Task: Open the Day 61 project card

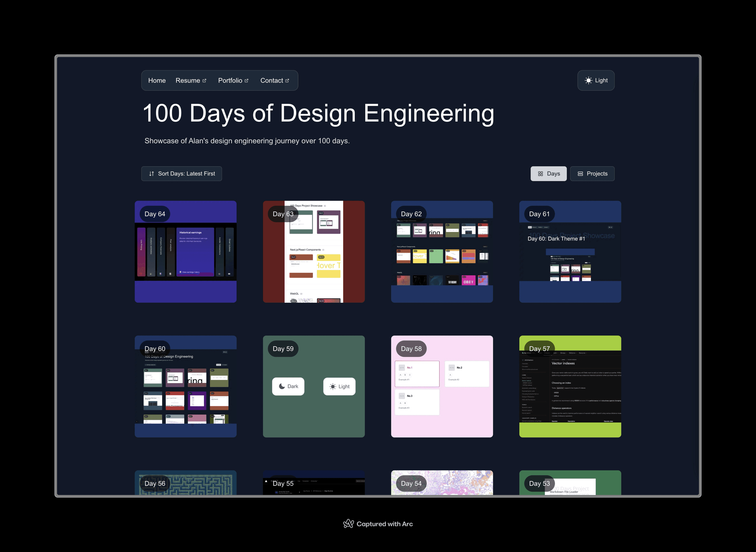Action: pos(570,252)
